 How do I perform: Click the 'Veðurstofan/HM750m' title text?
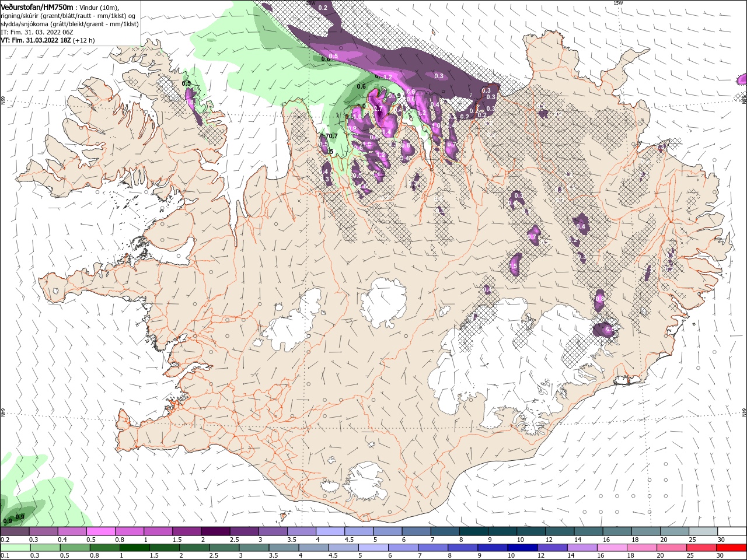point(37,6)
